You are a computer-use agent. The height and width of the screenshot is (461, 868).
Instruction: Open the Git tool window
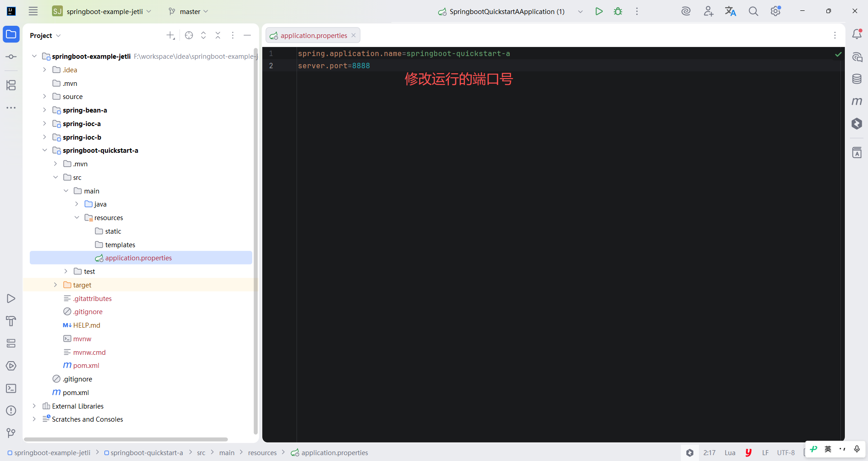11,433
